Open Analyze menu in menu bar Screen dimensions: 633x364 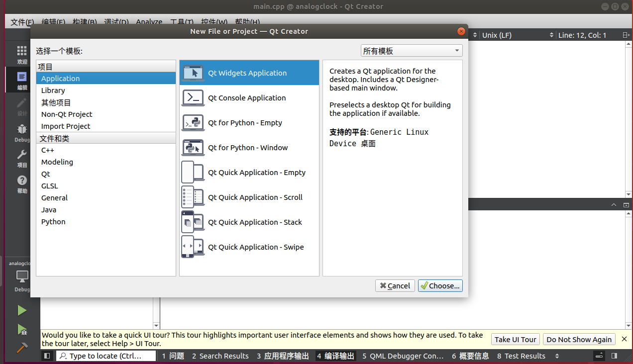pyautogui.click(x=149, y=22)
